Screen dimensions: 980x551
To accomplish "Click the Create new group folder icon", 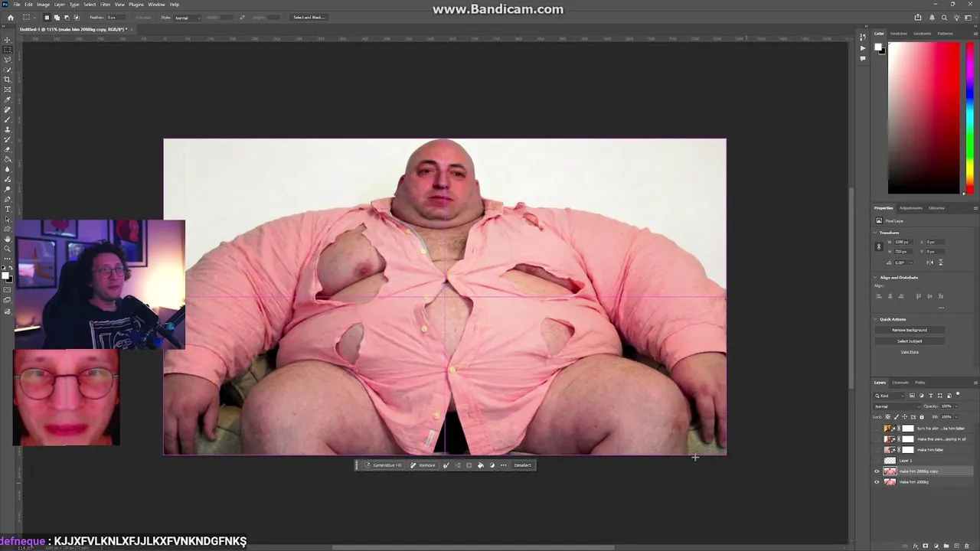I will (946, 546).
